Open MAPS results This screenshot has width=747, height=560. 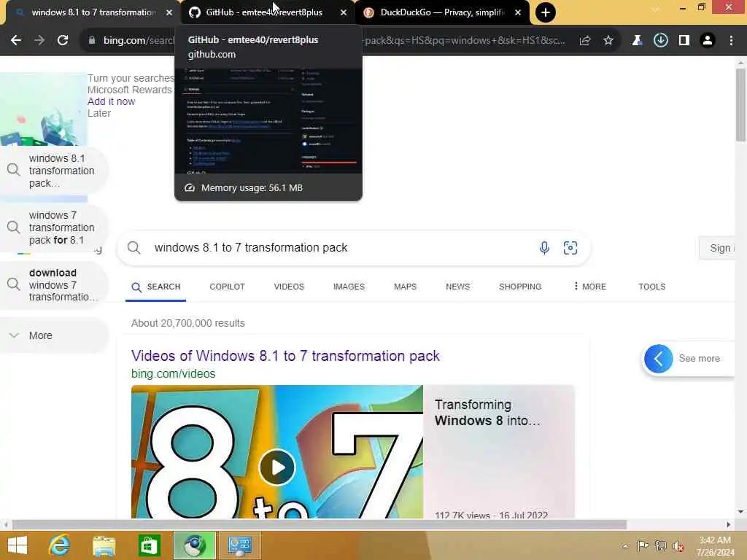pos(405,287)
